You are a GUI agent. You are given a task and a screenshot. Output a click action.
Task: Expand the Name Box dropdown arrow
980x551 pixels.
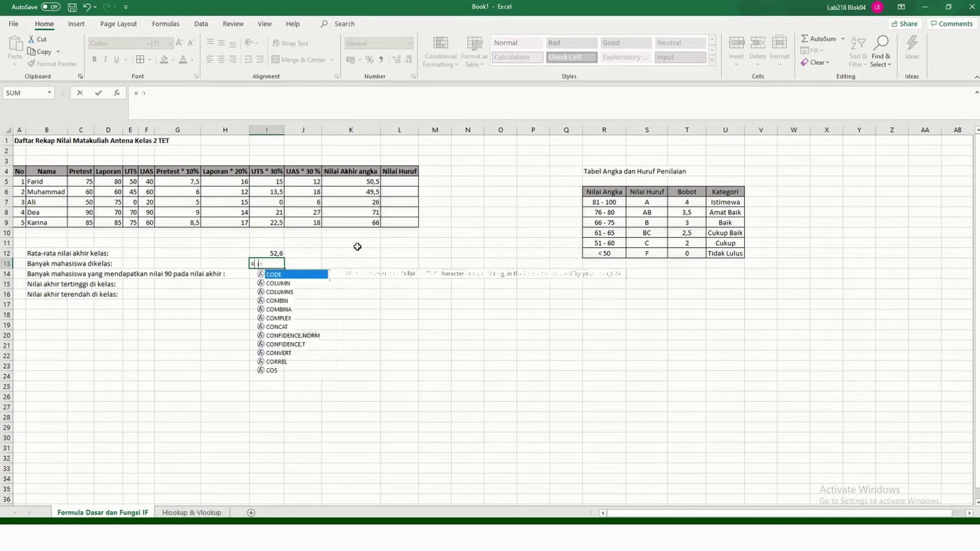tap(49, 93)
